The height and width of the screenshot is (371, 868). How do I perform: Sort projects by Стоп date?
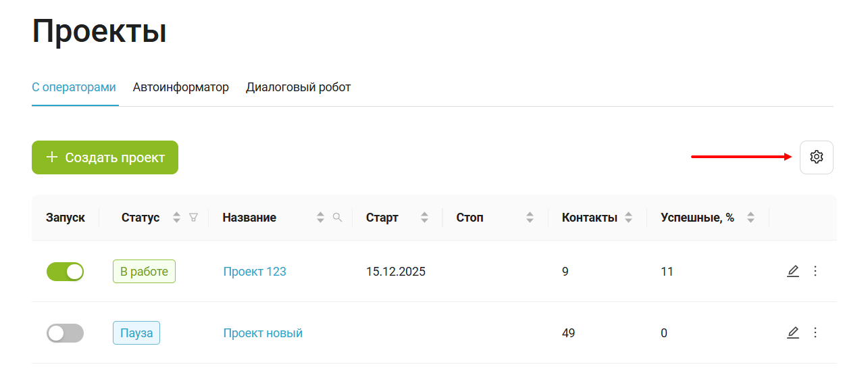530,218
